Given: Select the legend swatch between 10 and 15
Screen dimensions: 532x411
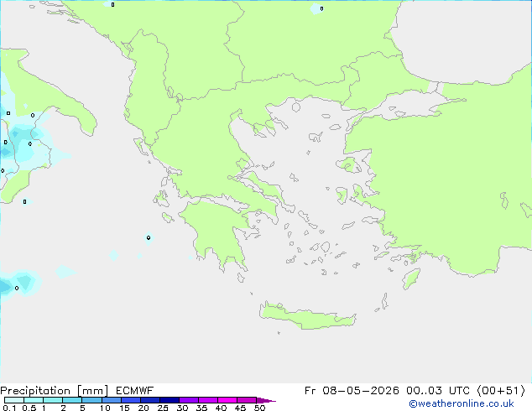Looking at the screenshot, I should pos(112,400).
